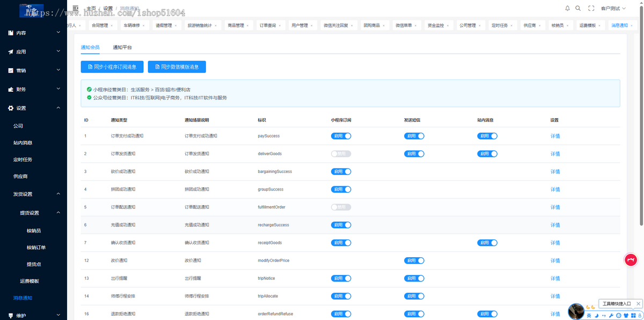This screenshot has height=320, width=644.
Task: Open 详情 for 出行提醒 row
Action: [555, 278]
